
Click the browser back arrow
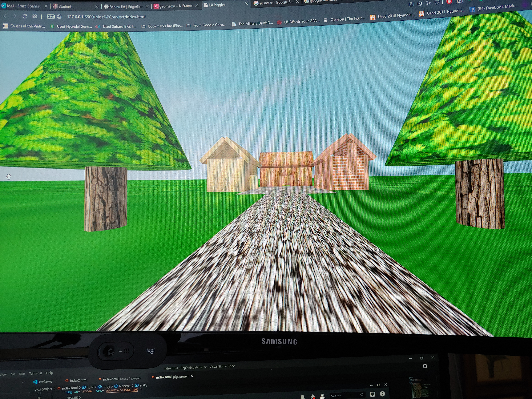point(5,16)
